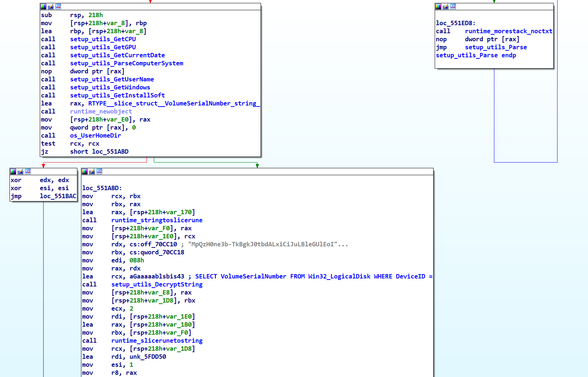Viewport: 588px width, 377px height.
Task: Select the os_UserHomeDir call operand
Action: (x=95, y=135)
